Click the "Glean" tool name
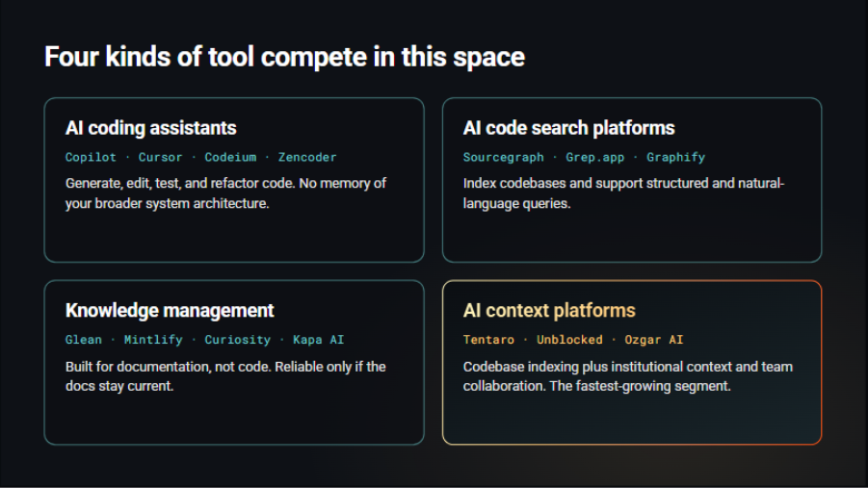The height and width of the screenshot is (488, 868). click(x=84, y=340)
